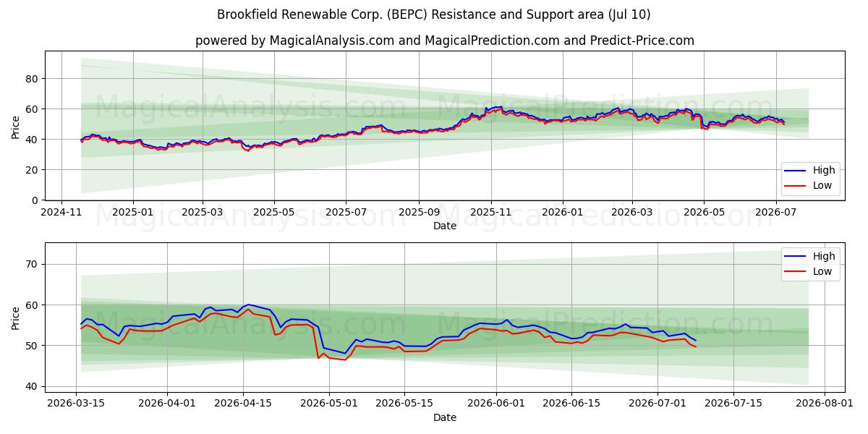Click the '20' price tick on the upper chart
Image resolution: width=868 pixels, height=434 pixels.
pos(33,170)
